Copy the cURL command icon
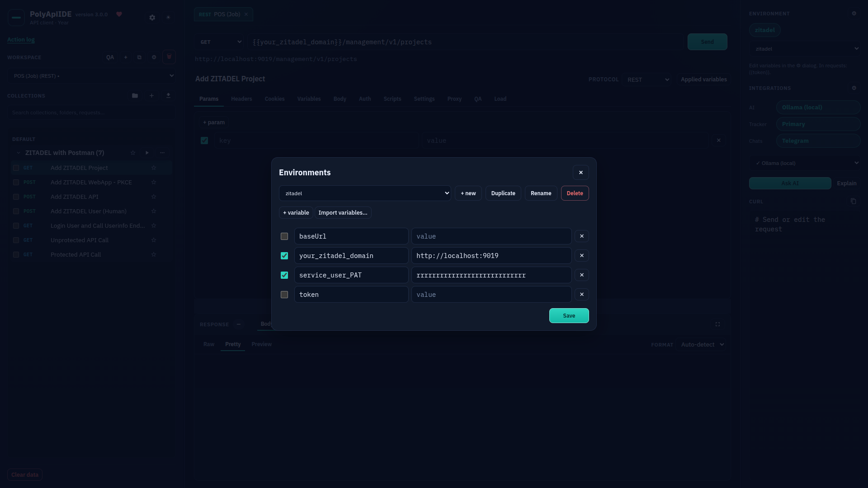The image size is (868, 488). (x=854, y=202)
